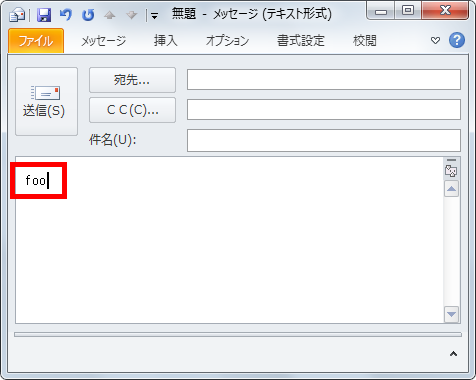Click the scroll up arrow of message body
The height and width of the screenshot is (380, 476).
pyautogui.click(x=451, y=189)
